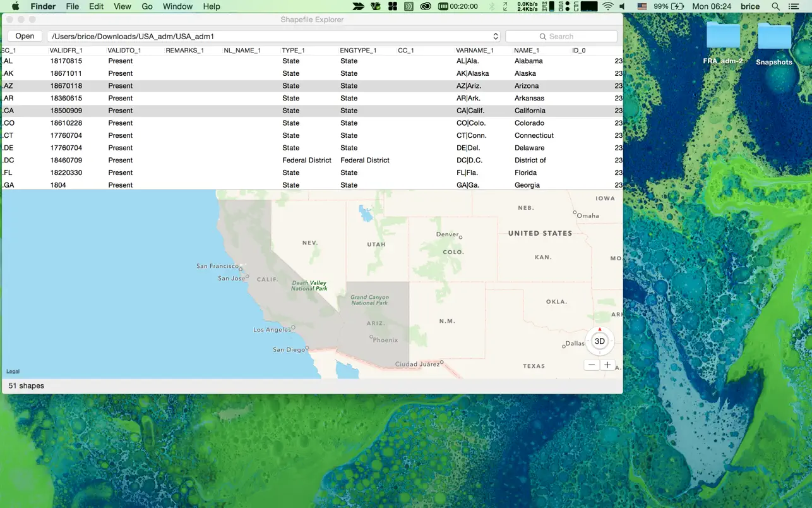The width and height of the screenshot is (812, 508).
Task: Click the magnifier icon in the Search field
Action: pyautogui.click(x=543, y=36)
